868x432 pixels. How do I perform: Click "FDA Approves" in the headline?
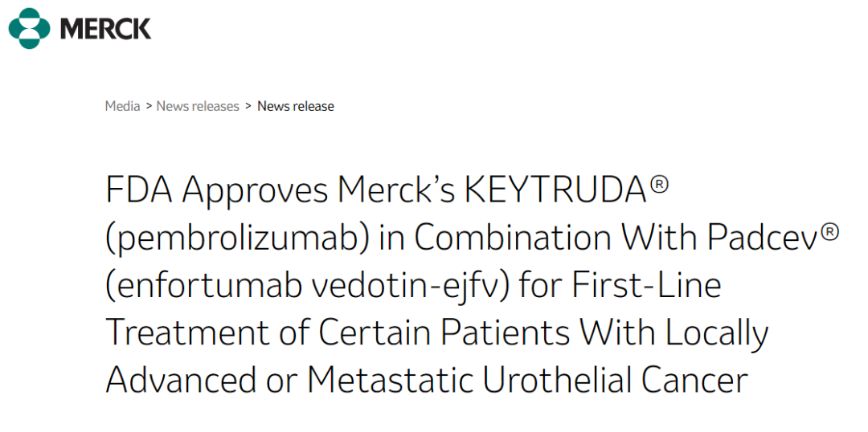pos(217,190)
